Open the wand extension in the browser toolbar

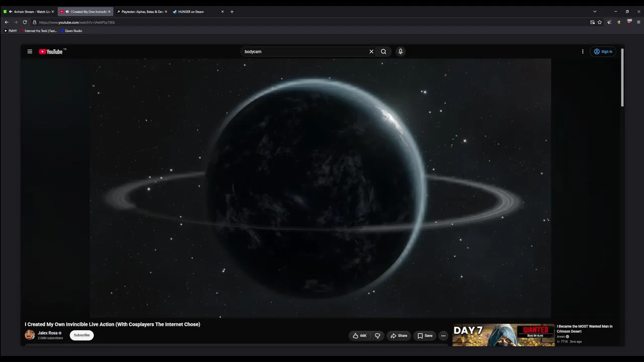(x=609, y=22)
